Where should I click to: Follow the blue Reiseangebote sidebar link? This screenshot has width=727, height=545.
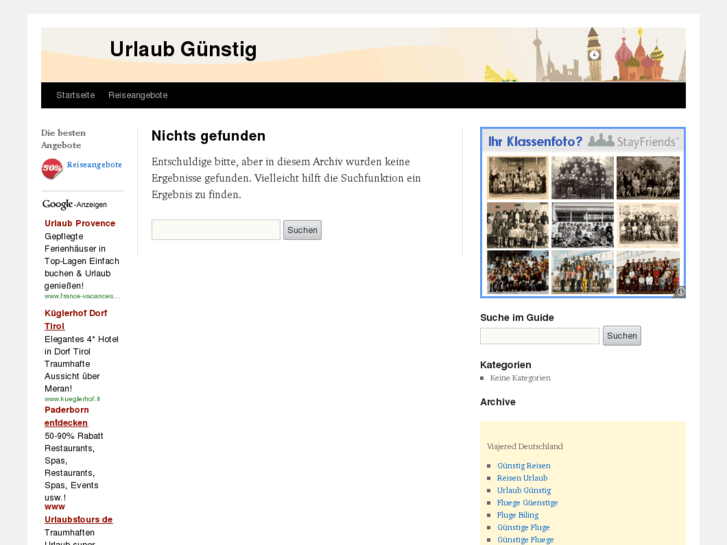click(x=95, y=165)
